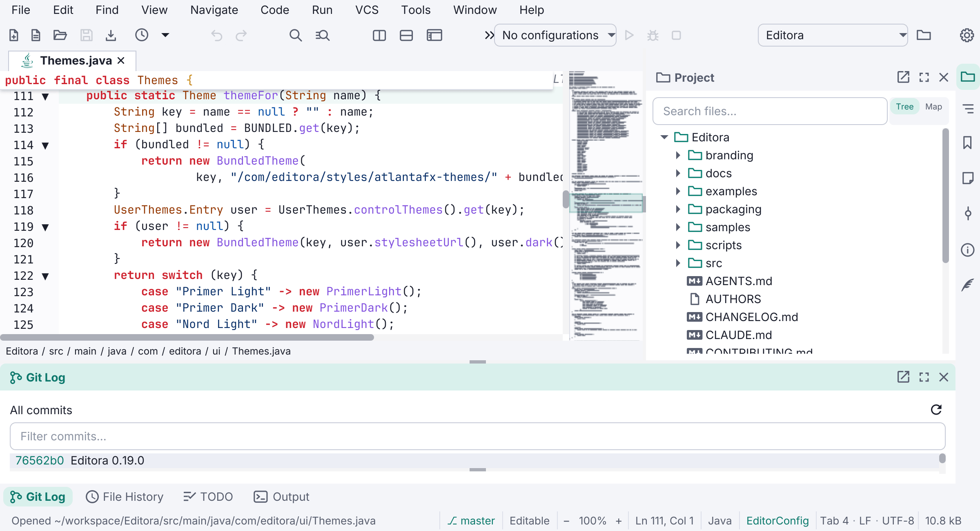Image resolution: width=980 pixels, height=531 pixels.
Task: Toggle the Project panel sidebar button
Action: (x=967, y=77)
